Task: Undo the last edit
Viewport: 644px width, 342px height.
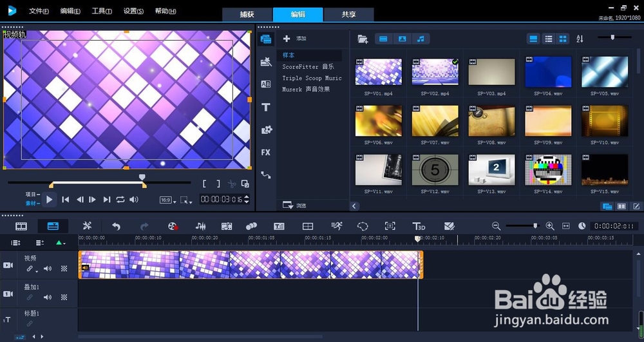Action: point(116,226)
